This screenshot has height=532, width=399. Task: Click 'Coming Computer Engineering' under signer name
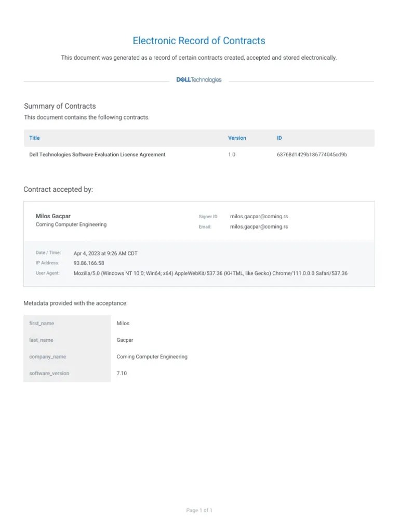pyautogui.click(x=71, y=224)
